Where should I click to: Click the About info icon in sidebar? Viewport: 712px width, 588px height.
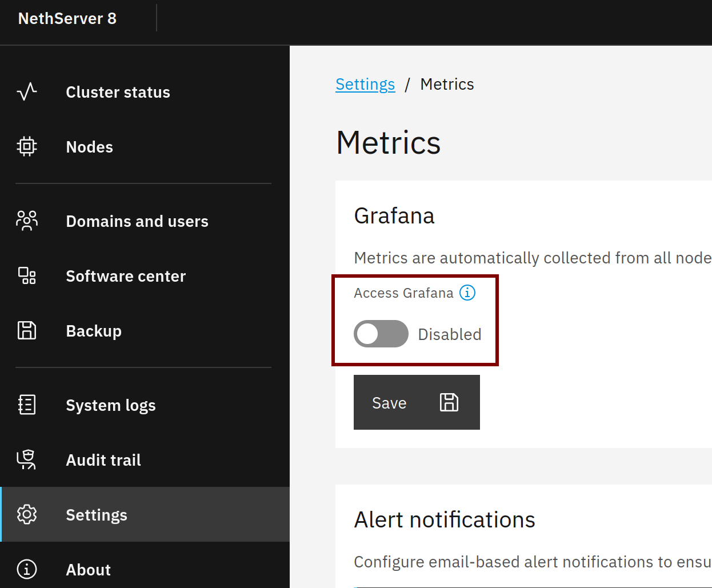[27, 569]
